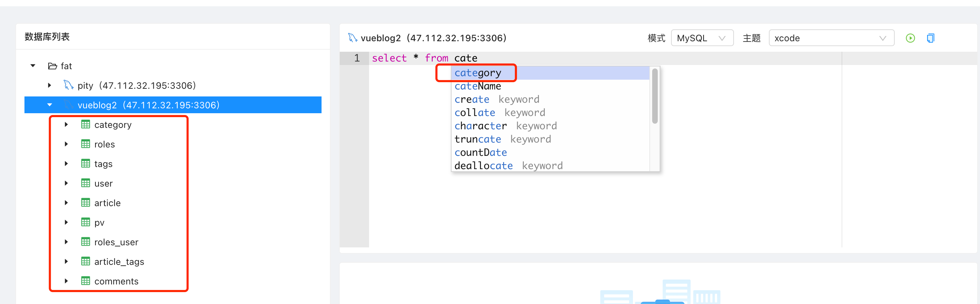Choose category from autocomplete suggestions
The height and width of the screenshot is (304, 980).
[x=550, y=73]
